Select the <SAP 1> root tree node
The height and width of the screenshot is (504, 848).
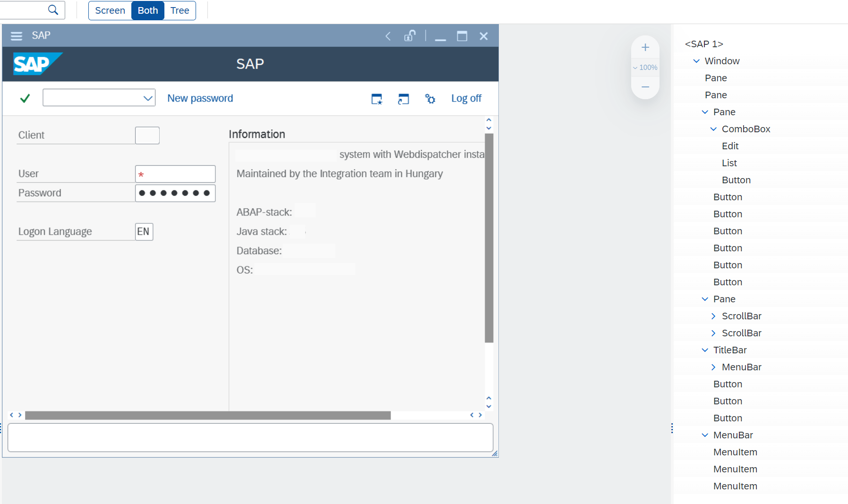coord(704,44)
